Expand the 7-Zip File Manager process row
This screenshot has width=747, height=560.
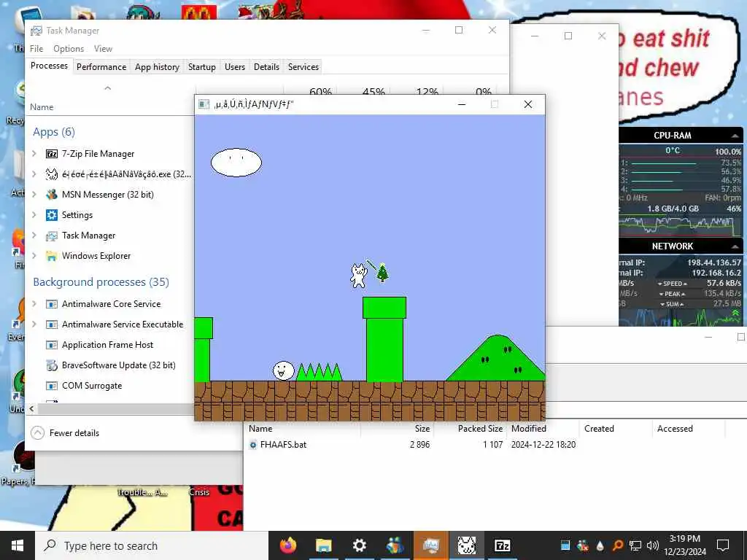pos(34,154)
